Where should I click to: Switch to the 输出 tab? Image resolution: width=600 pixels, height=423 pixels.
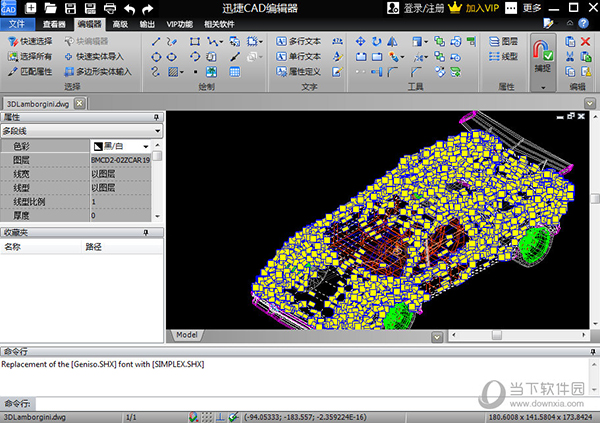pyautogui.click(x=147, y=24)
